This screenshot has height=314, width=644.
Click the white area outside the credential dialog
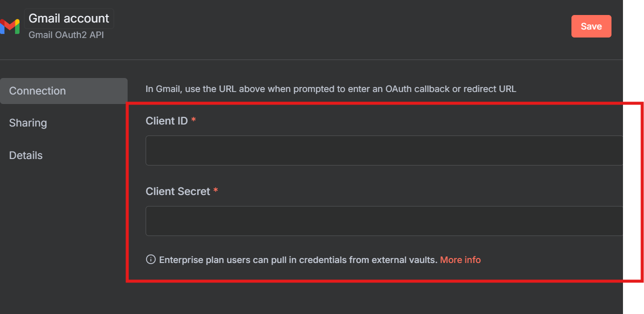633,50
